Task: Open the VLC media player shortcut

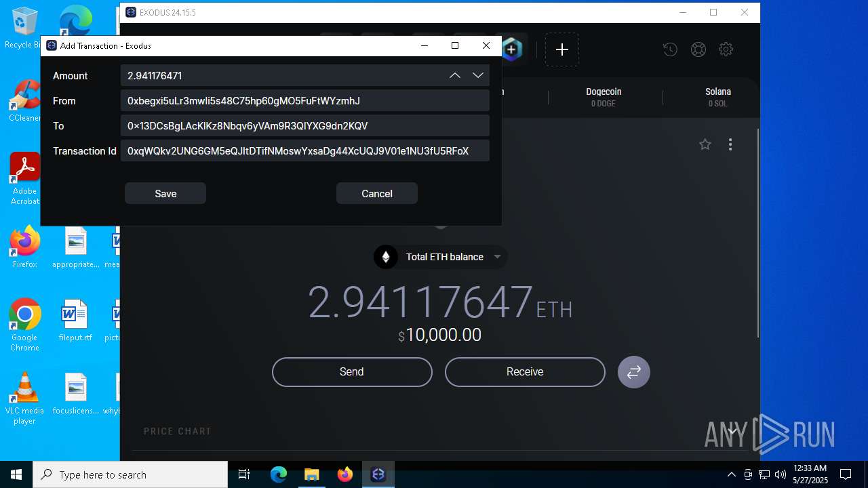Action: [x=25, y=399]
